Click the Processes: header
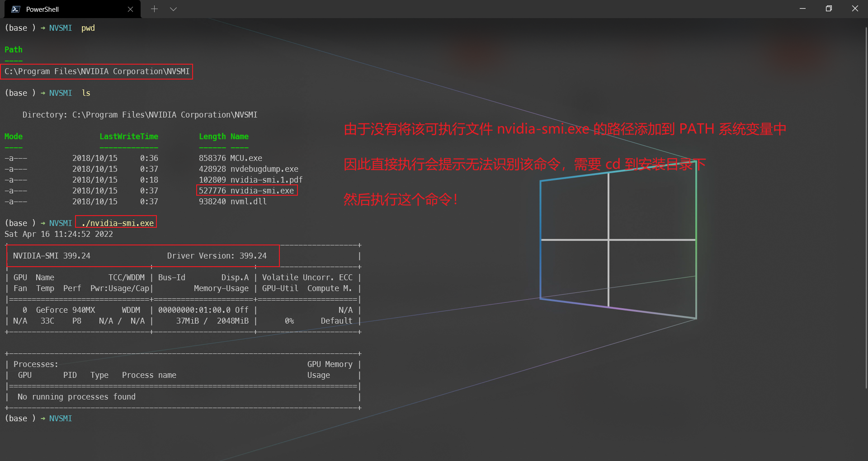Viewport: 868px width, 461px height. 36,364
